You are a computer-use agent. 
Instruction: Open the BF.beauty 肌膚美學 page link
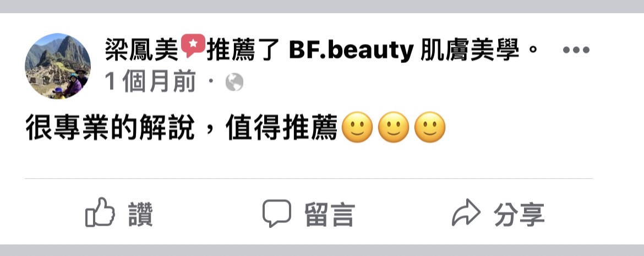[404, 50]
